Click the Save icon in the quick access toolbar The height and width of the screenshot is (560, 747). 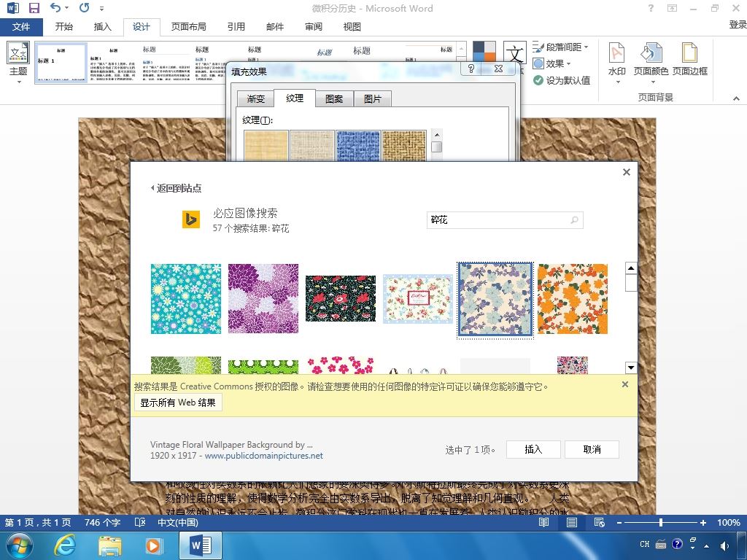click(x=34, y=8)
